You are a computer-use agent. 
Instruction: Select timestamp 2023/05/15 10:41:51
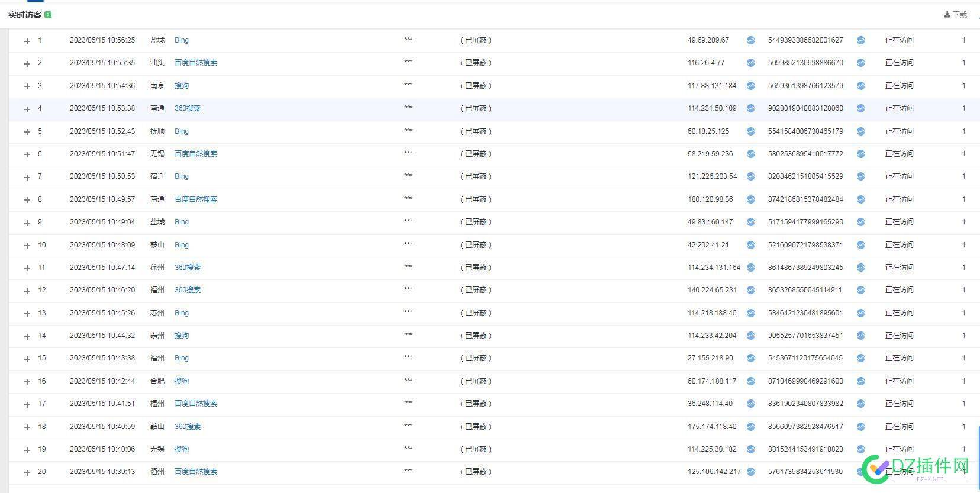(102, 404)
